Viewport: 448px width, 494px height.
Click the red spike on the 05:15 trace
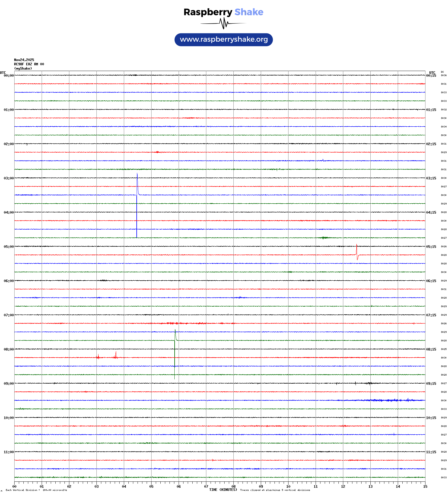[x=357, y=252]
